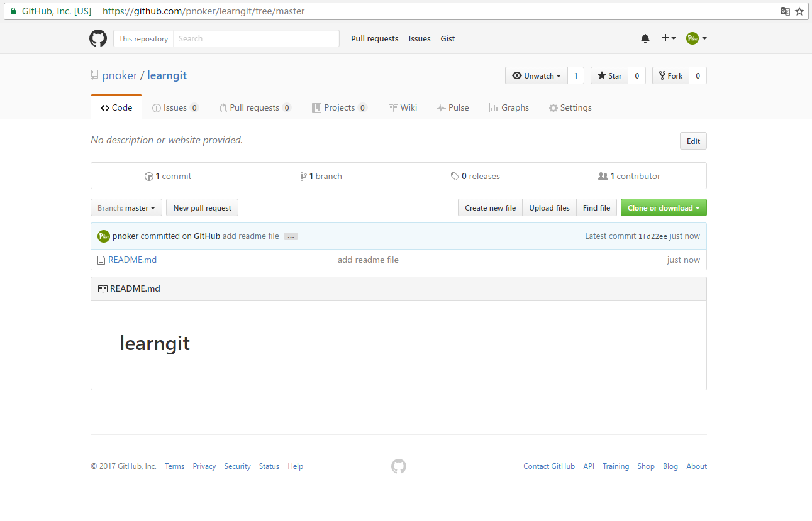View the 0 releases link
The height and width of the screenshot is (521, 812).
click(x=476, y=176)
